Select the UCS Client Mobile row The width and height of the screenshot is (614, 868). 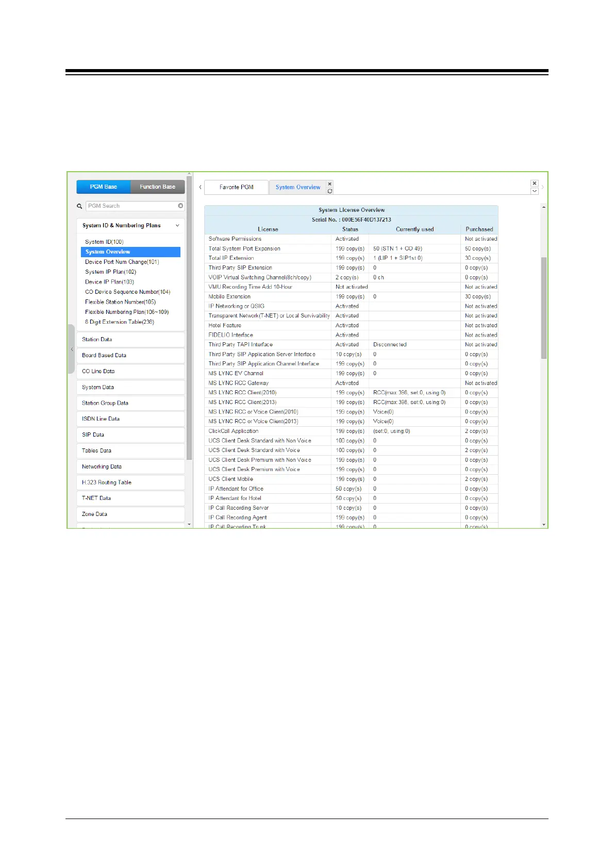(x=351, y=479)
